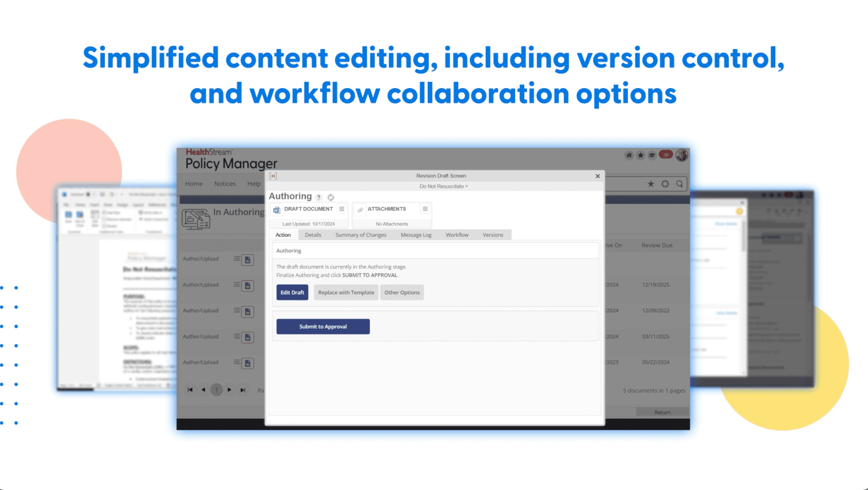
Task: Close the Revision Draft Screen dialog
Action: pyautogui.click(x=597, y=176)
